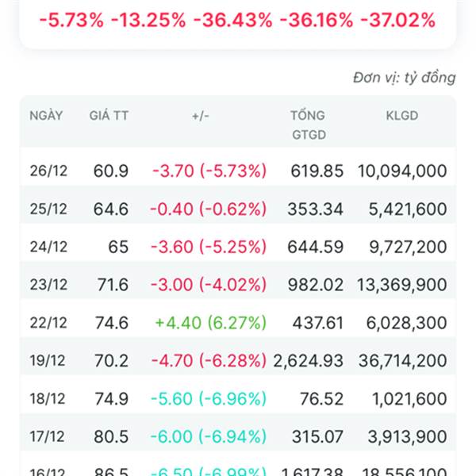Click the -37.02% summary percentage
This screenshot has height=476, width=476.
click(x=398, y=21)
